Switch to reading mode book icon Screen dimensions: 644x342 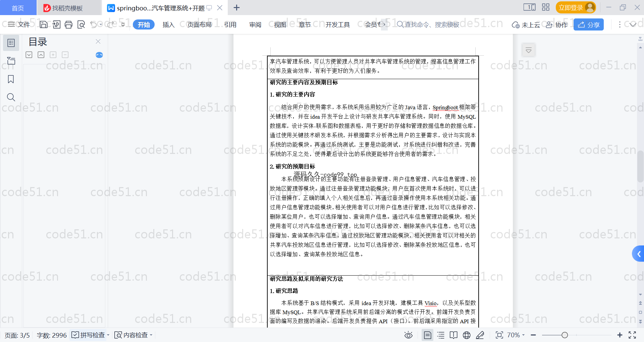tap(453, 335)
